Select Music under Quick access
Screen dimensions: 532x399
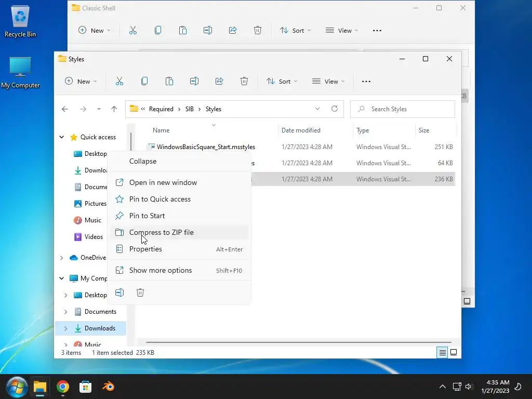coord(92,220)
